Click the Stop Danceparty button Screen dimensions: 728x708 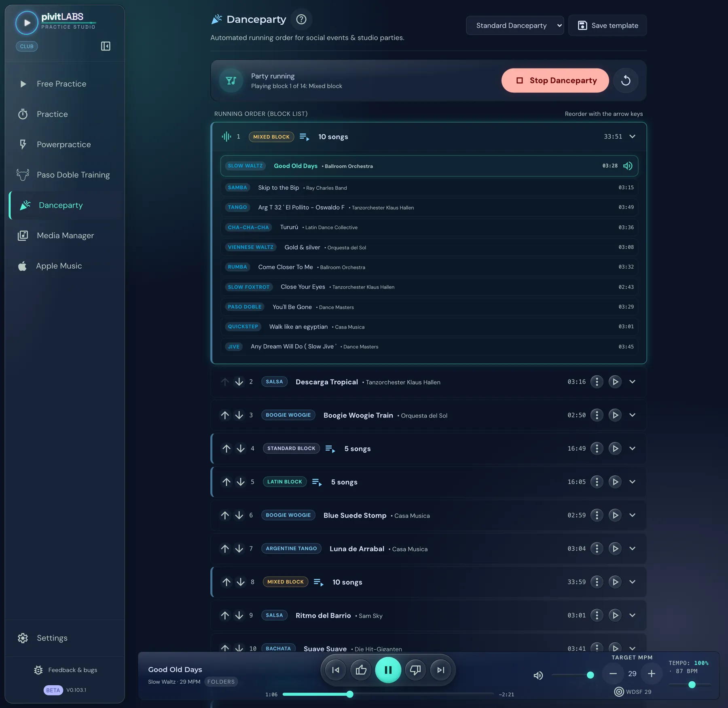click(x=555, y=81)
